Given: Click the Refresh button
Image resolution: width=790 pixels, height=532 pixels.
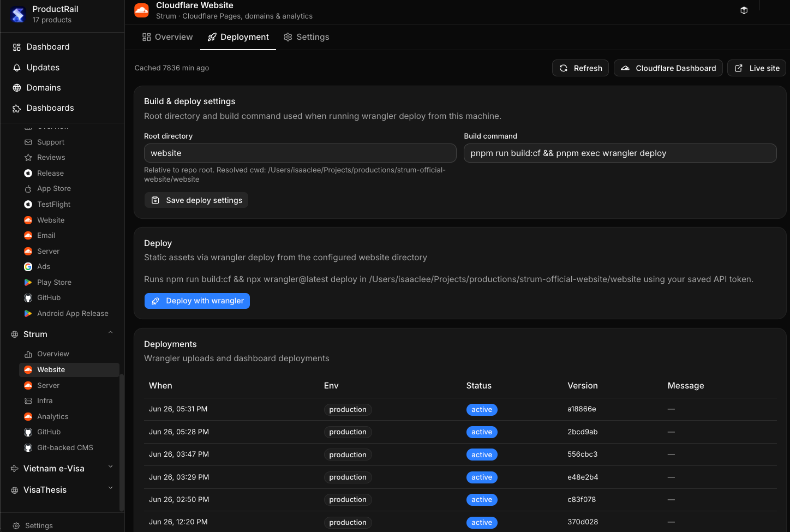Looking at the screenshot, I should pos(580,68).
